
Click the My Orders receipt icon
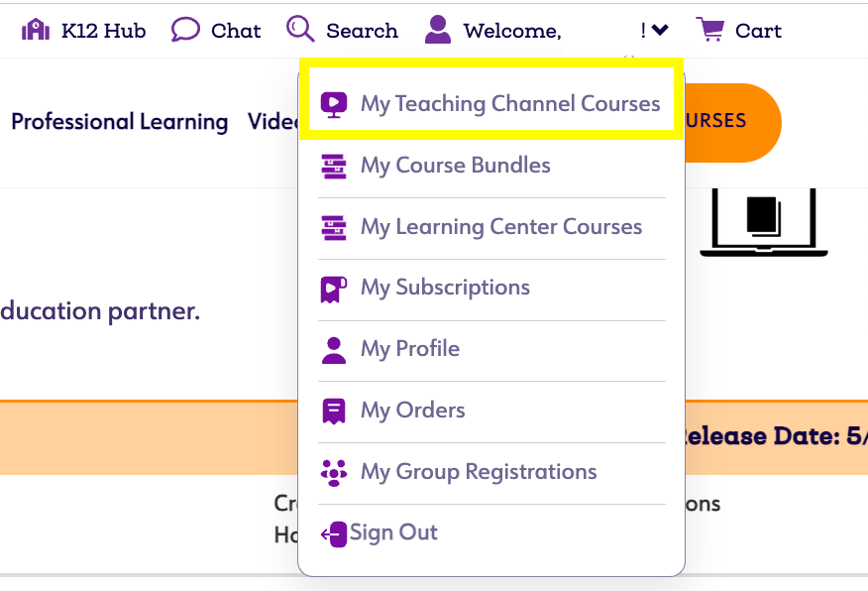[334, 411]
